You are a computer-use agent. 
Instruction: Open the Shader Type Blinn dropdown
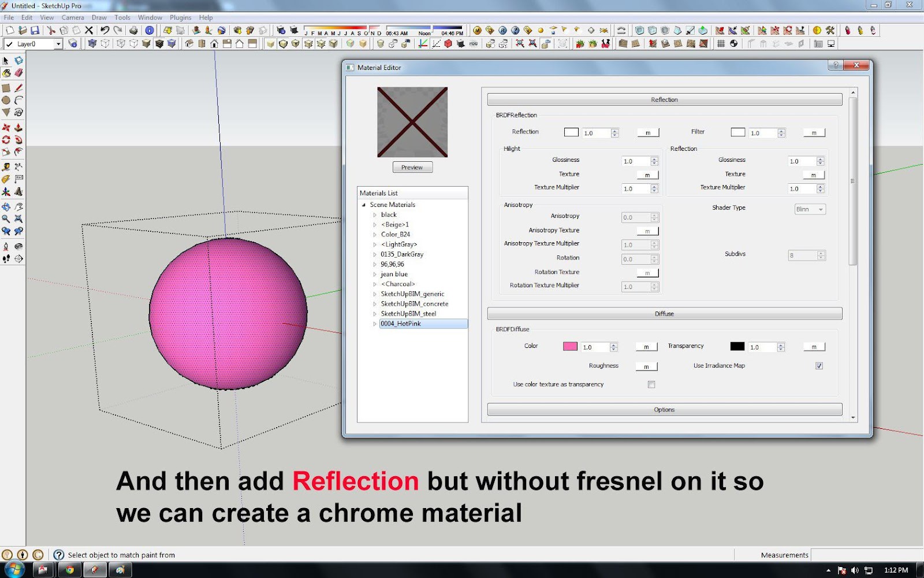pyautogui.click(x=810, y=209)
